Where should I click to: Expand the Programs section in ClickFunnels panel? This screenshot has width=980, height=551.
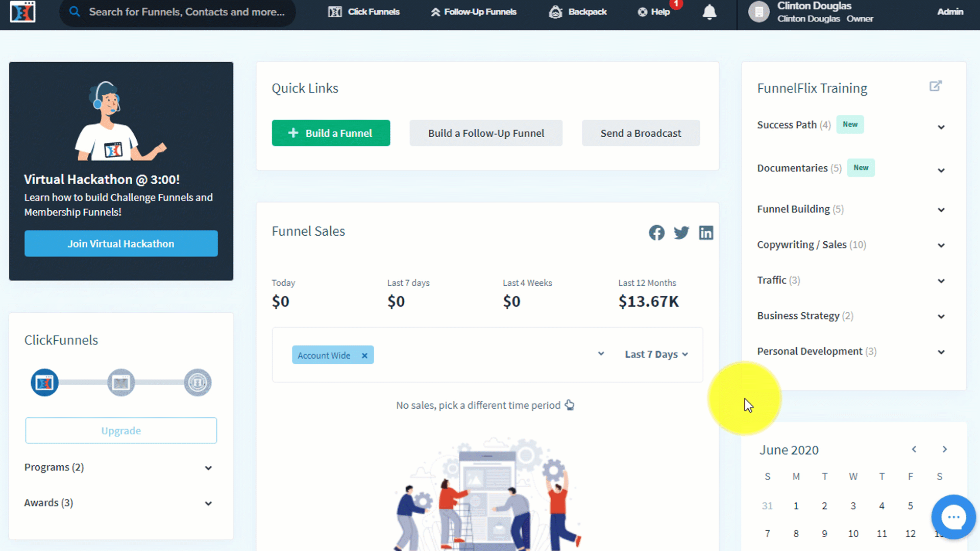point(208,468)
